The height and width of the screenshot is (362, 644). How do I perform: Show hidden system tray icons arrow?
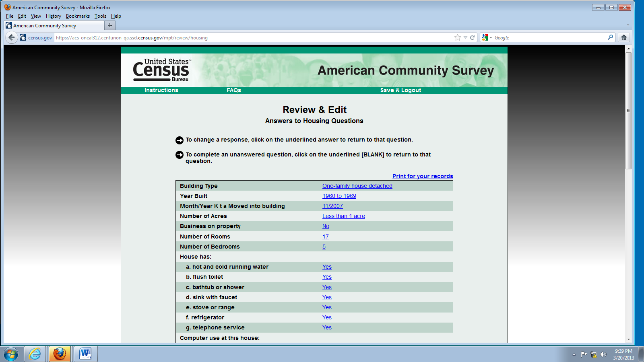pyautogui.click(x=574, y=354)
